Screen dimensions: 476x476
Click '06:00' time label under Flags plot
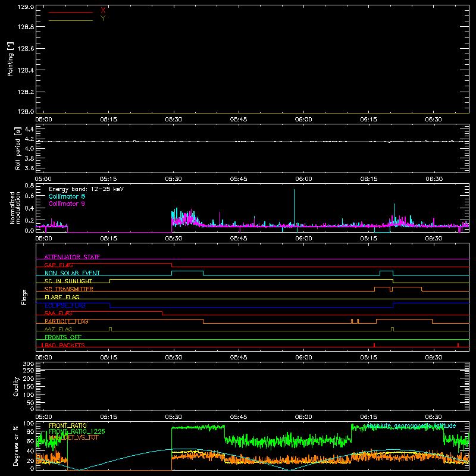303,358
